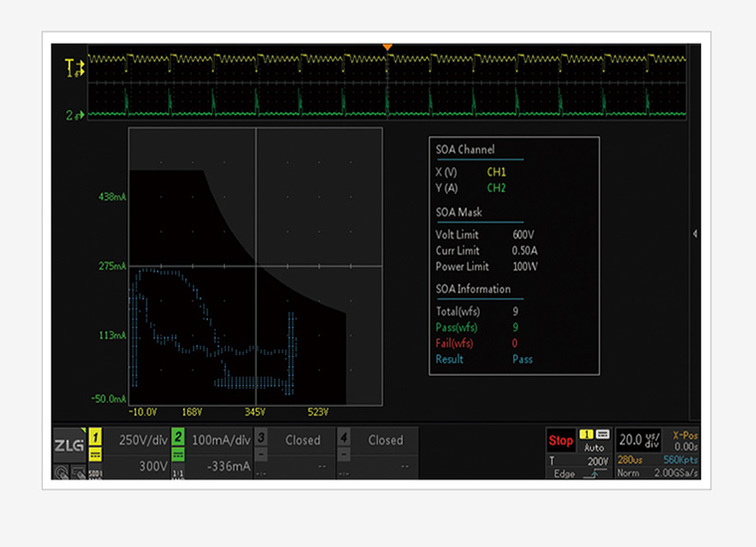
Task: Toggle channel 1 coupling icon
Action: (x=95, y=455)
